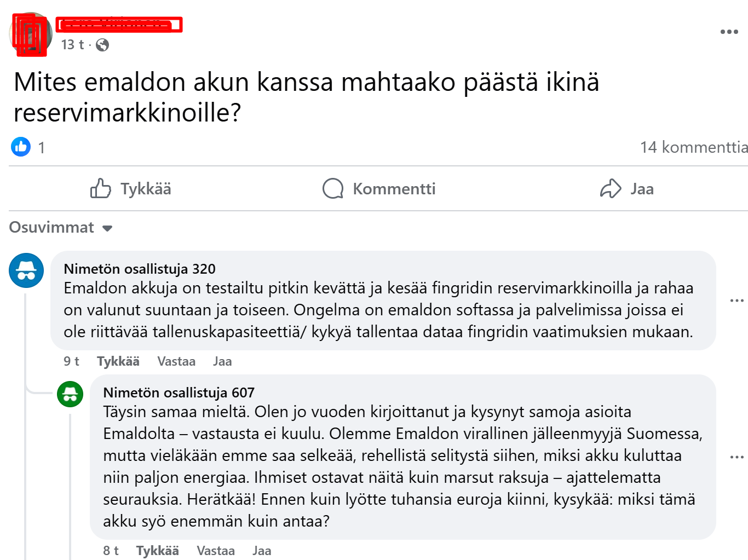This screenshot has width=748, height=560.
Task: Click the green anonymous participant avatar
Action: point(70,394)
